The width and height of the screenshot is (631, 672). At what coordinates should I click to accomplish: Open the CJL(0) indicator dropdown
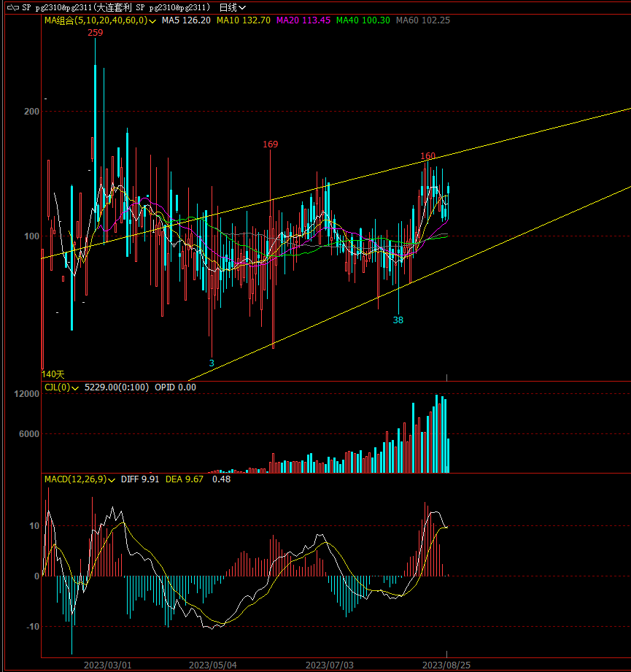tap(75, 388)
